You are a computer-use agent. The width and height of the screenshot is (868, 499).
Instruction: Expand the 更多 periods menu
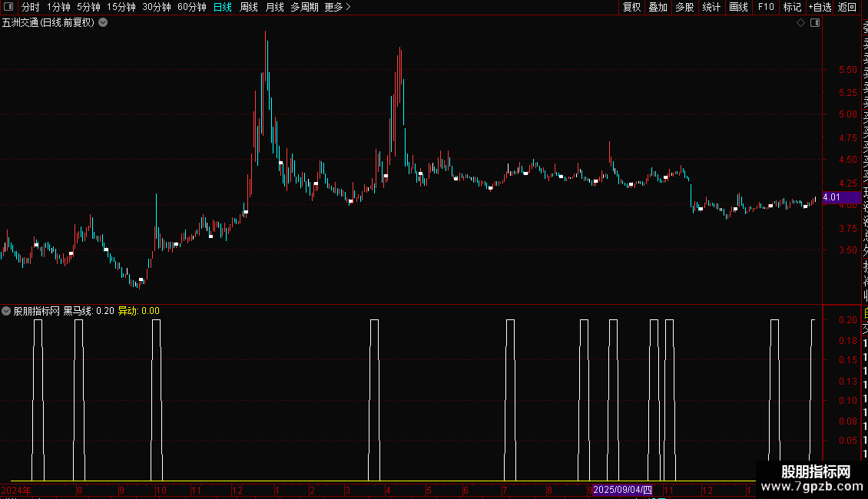click(337, 7)
